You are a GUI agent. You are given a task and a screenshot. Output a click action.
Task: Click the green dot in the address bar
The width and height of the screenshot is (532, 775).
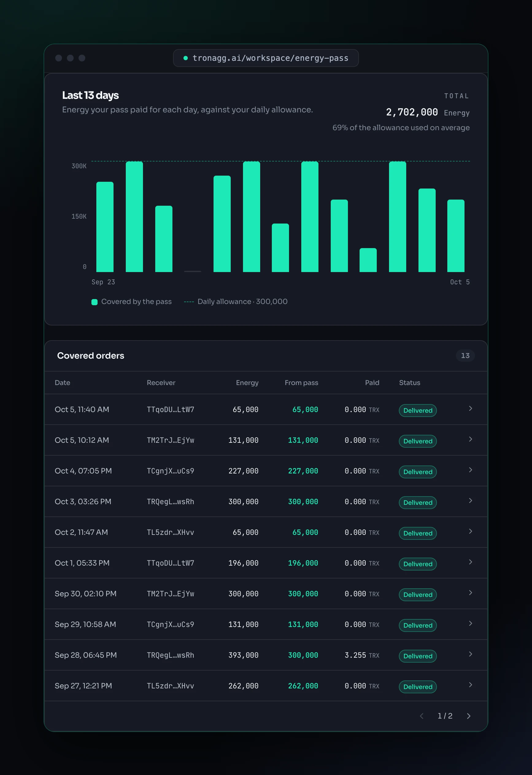click(x=186, y=58)
